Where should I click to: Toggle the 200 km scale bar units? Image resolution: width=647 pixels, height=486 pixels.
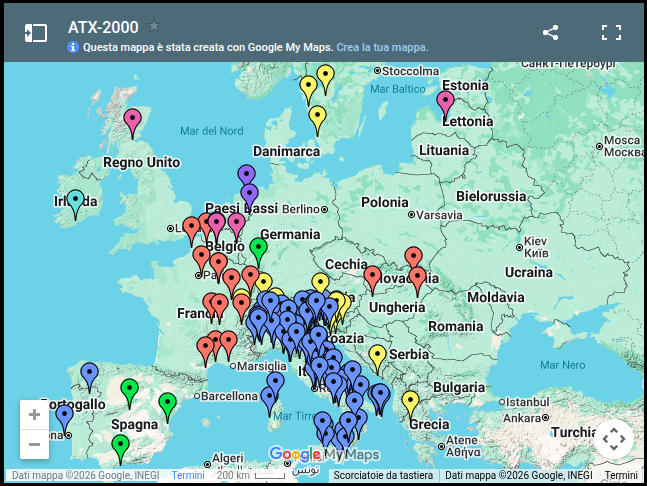251,476
